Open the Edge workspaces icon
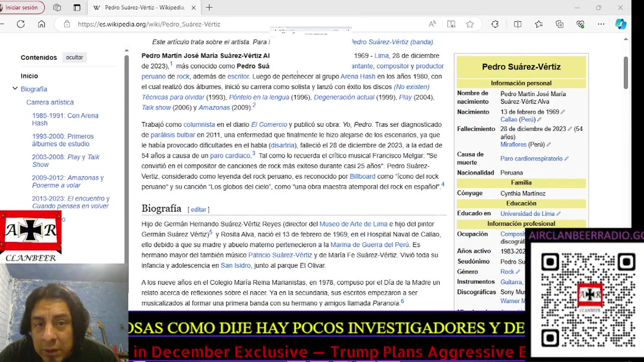The width and height of the screenshot is (644, 362). pyautogui.click(x=57, y=8)
